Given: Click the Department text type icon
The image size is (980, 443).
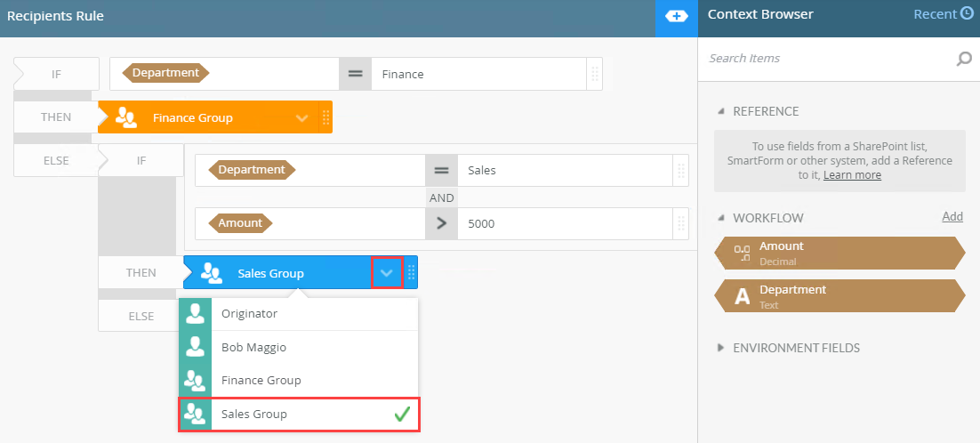Looking at the screenshot, I should coord(742,295).
